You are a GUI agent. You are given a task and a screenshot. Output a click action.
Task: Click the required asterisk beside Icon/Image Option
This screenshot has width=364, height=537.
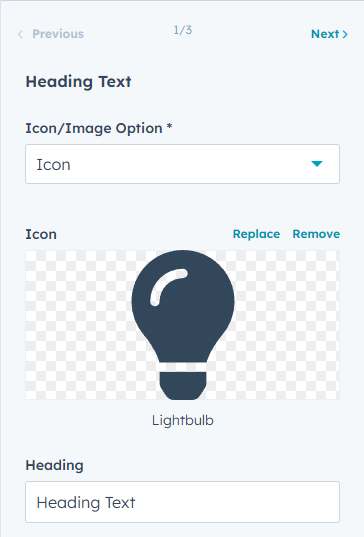click(169, 126)
